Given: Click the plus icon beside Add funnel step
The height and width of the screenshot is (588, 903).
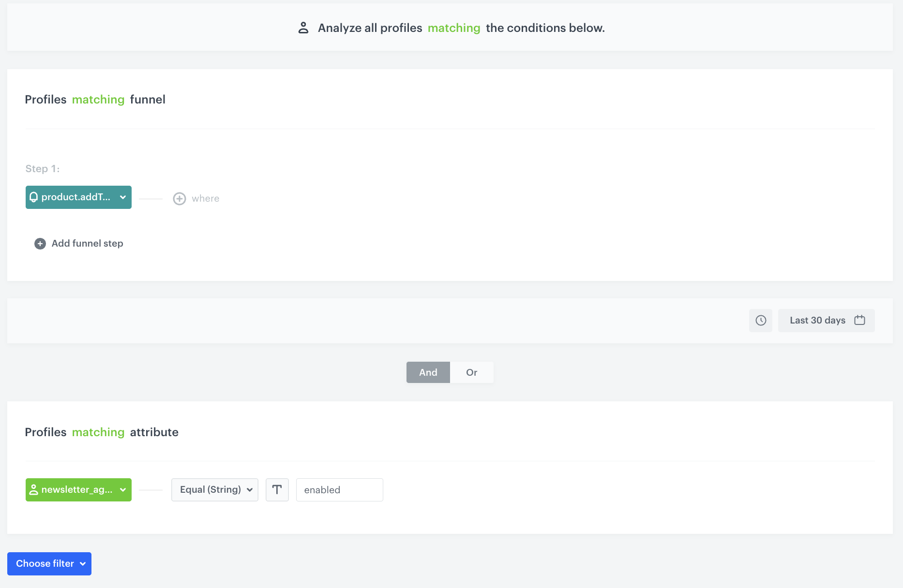Looking at the screenshot, I should (x=39, y=243).
